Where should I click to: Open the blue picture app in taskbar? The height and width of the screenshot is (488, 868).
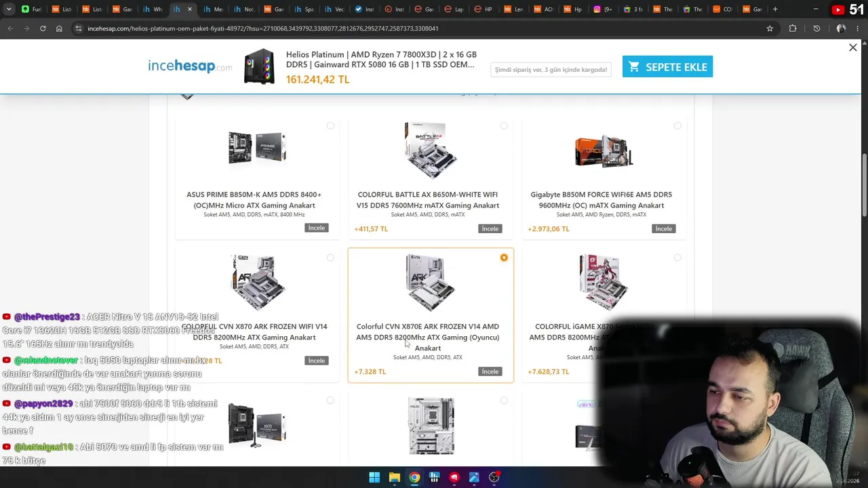pos(474,477)
